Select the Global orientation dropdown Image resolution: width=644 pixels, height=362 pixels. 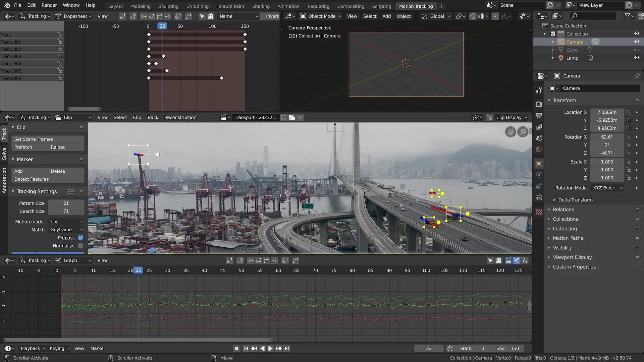(438, 16)
